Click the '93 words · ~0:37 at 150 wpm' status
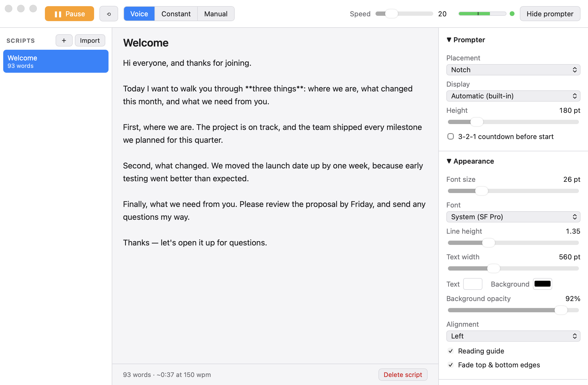 tap(167, 375)
